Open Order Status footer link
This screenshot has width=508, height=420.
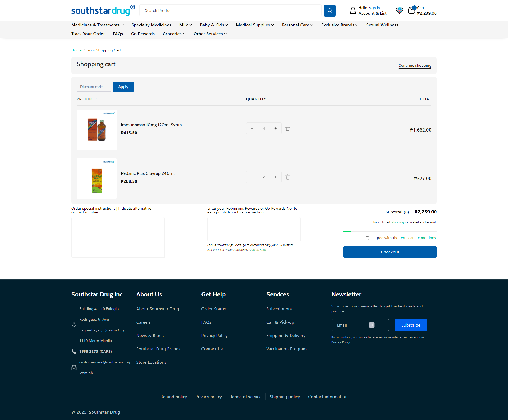click(x=213, y=309)
